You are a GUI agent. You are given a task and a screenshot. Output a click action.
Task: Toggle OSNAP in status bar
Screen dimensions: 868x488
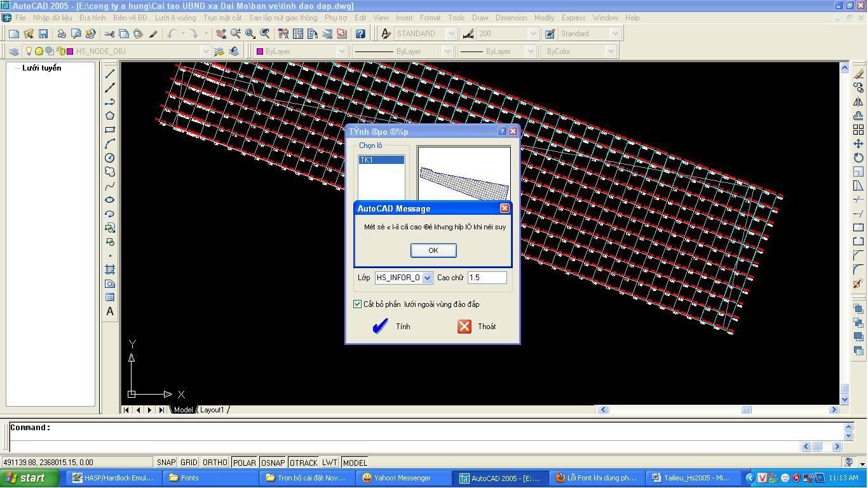273,463
